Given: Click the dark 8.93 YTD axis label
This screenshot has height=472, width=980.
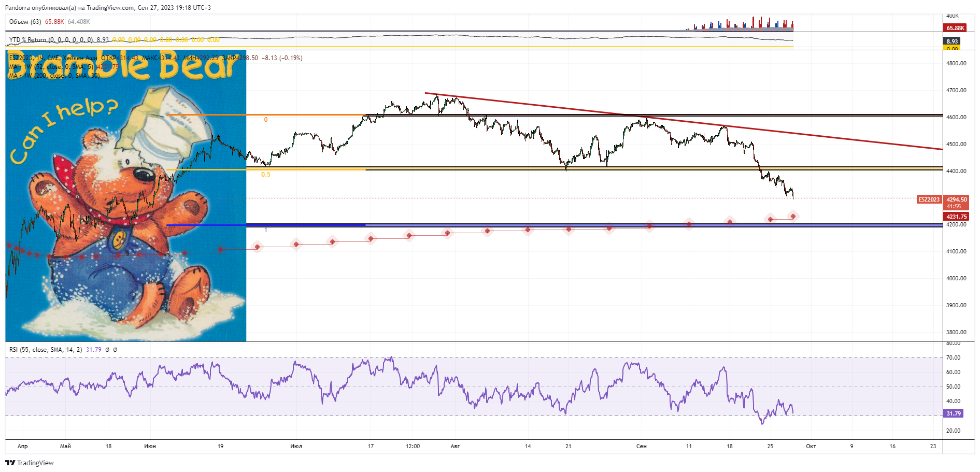Looking at the screenshot, I should click(x=952, y=41).
